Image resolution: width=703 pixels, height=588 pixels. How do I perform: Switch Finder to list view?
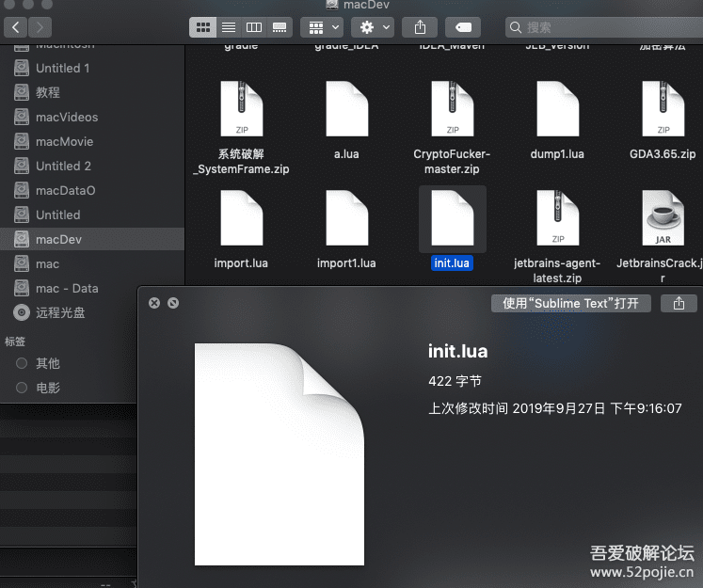coord(228,27)
